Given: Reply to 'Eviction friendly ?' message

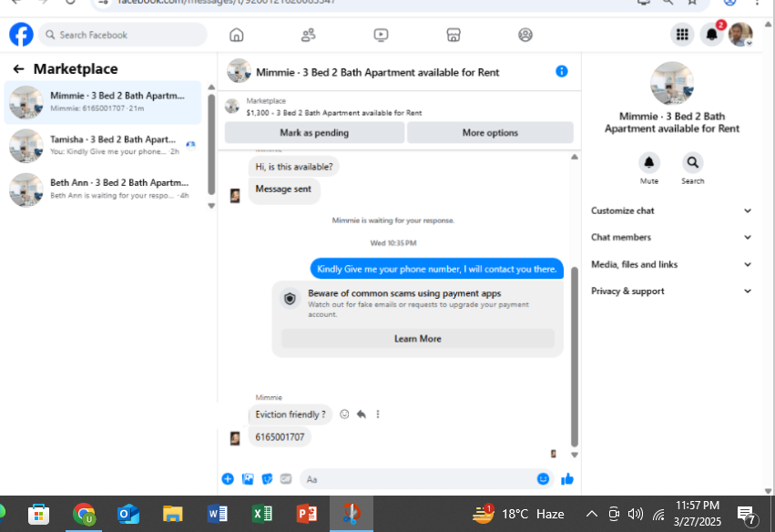Looking at the screenshot, I should pos(362,414).
